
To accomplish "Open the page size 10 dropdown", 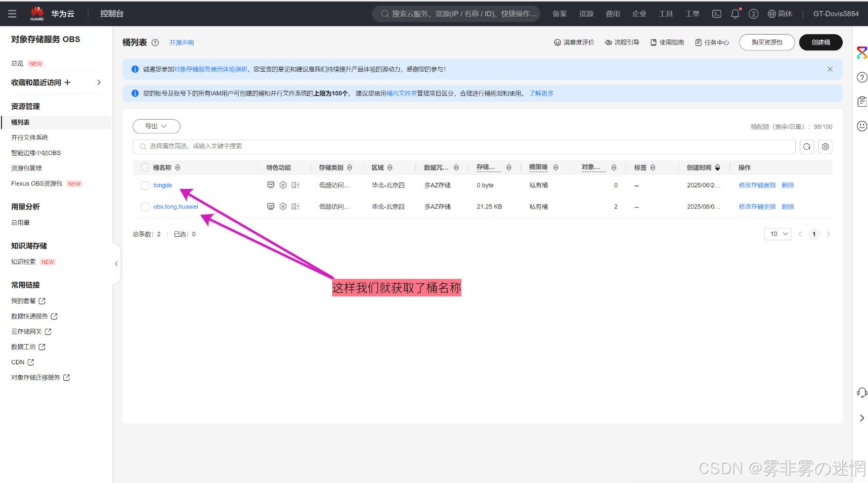I will tap(778, 234).
